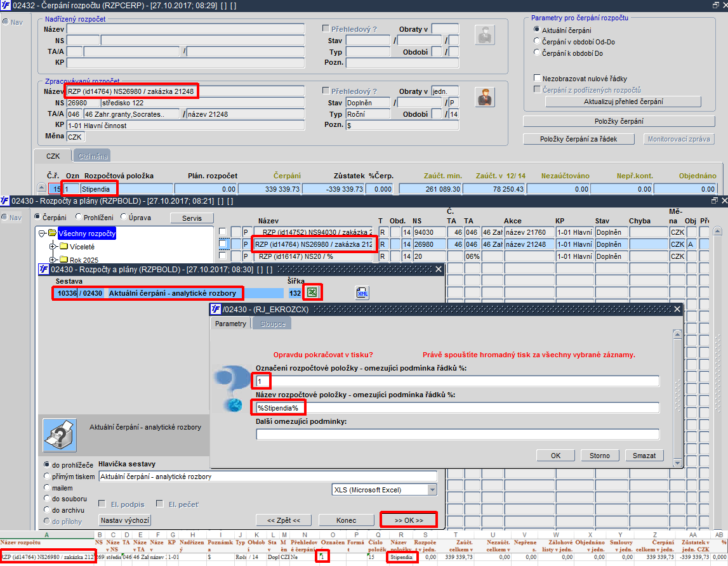Click spreadsheet cell with Stipendia in column R
The image size is (728, 566).
click(x=401, y=556)
